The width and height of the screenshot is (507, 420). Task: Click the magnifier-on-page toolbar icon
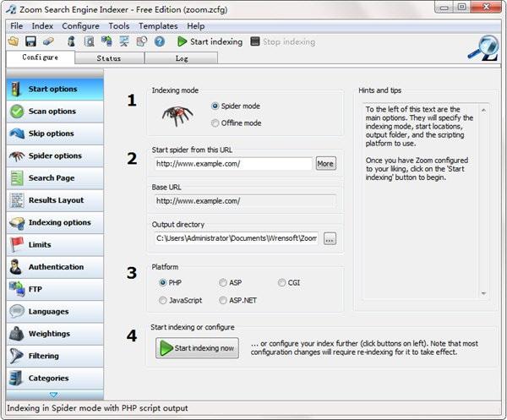click(89, 41)
